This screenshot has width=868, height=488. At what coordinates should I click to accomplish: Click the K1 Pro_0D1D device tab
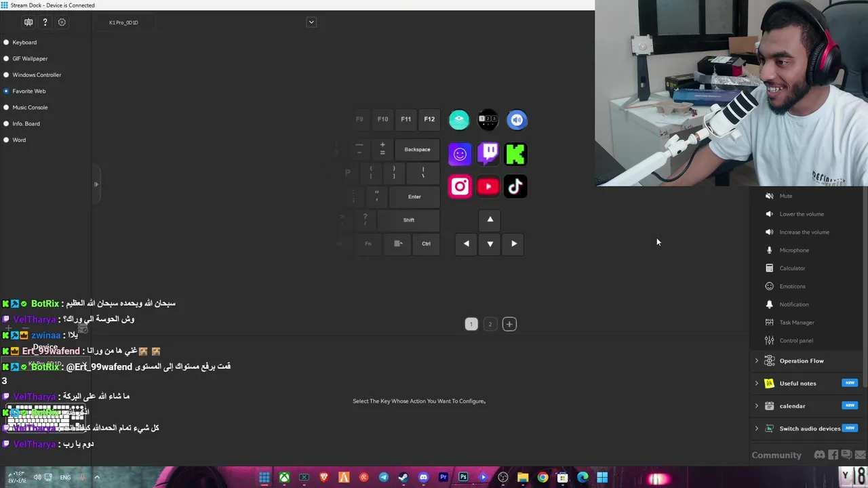coord(123,22)
